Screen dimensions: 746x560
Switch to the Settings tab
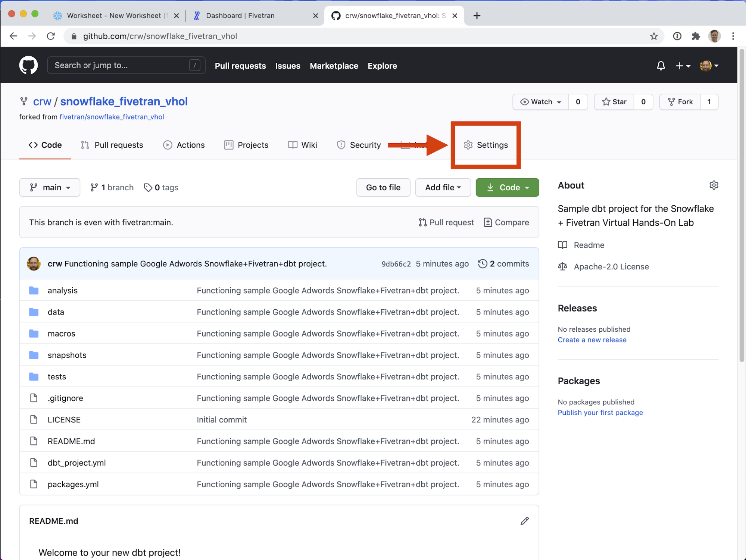pos(486,145)
